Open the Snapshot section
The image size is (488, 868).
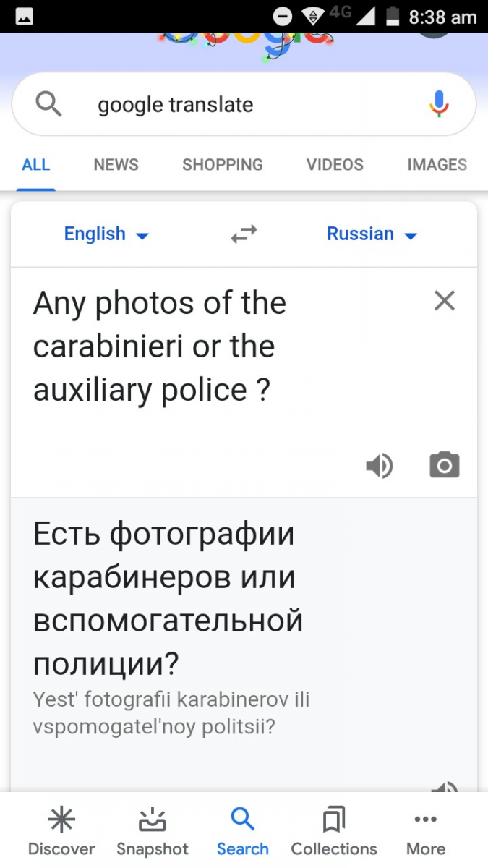pyautogui.click(x=153, y=832)
